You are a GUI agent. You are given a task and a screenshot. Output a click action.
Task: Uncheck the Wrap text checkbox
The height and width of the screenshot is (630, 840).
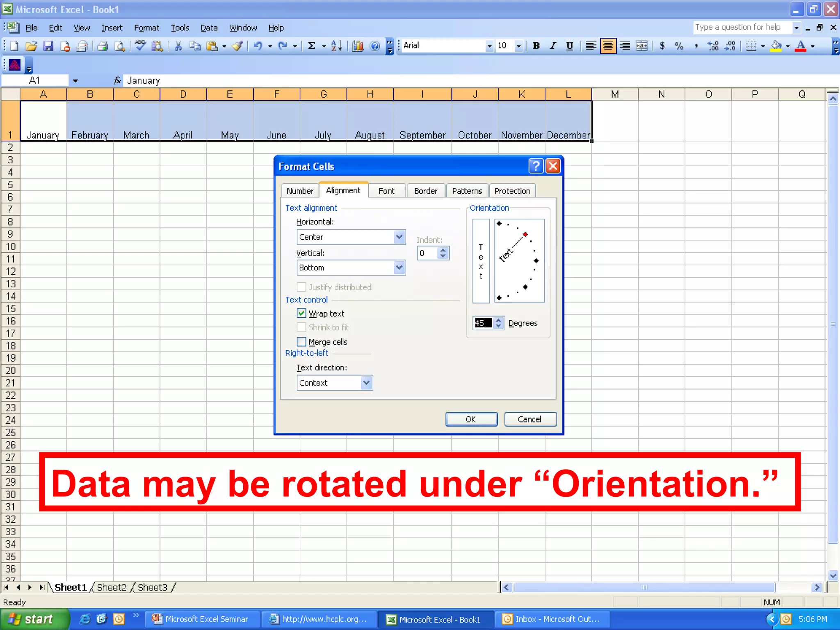[x=301, y=313]
